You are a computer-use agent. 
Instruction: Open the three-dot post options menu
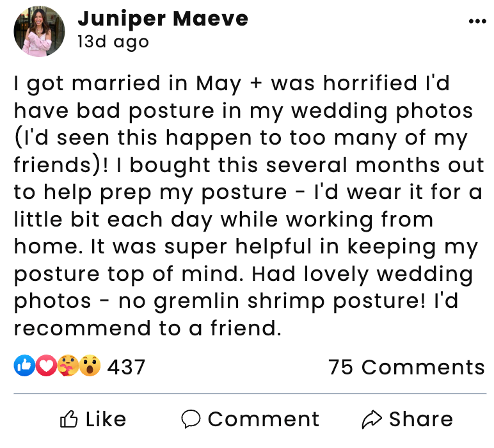[x=477, y=22]
